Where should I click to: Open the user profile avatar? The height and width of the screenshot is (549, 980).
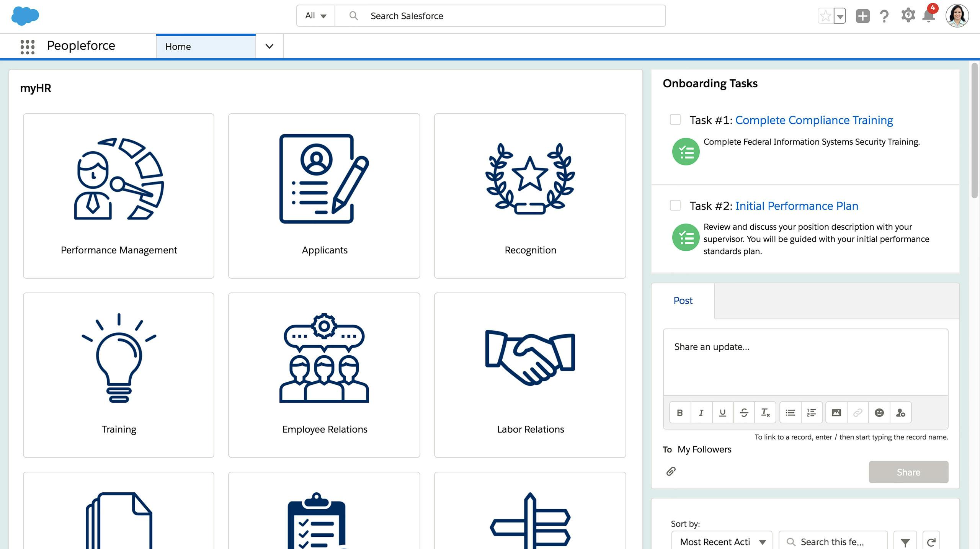click(957, 16)
